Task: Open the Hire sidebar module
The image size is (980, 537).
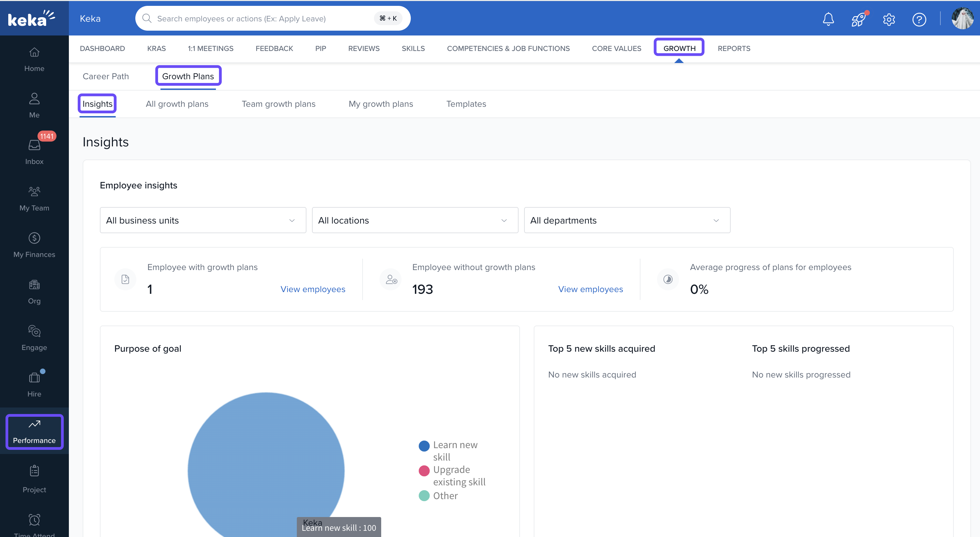Action: [x=34, y=384]
